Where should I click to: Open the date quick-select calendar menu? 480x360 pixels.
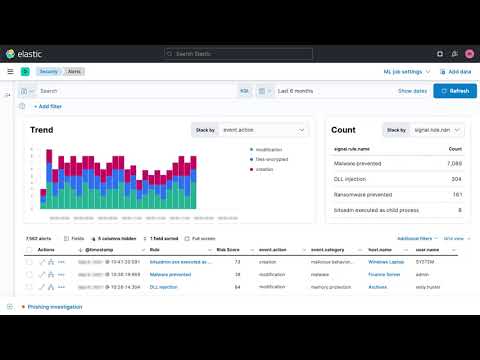(x=265, y=91)
